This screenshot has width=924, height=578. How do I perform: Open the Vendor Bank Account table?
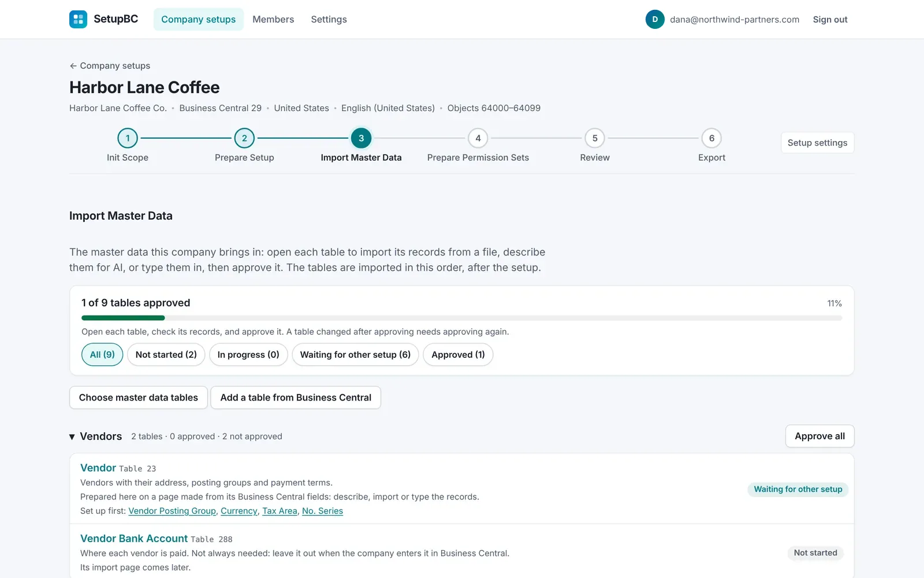134,539
